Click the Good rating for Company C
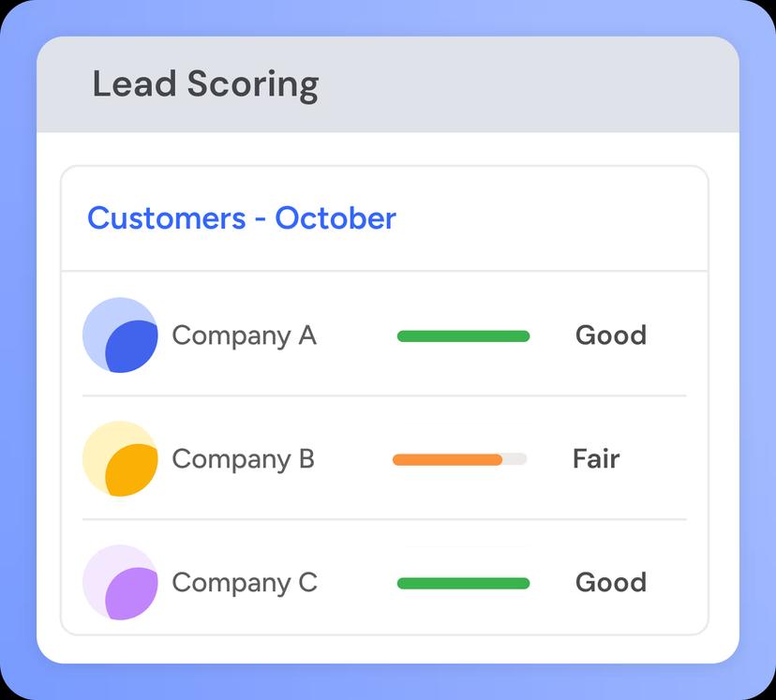The height and width of the screenshot is (700, 776). [611, 582]
